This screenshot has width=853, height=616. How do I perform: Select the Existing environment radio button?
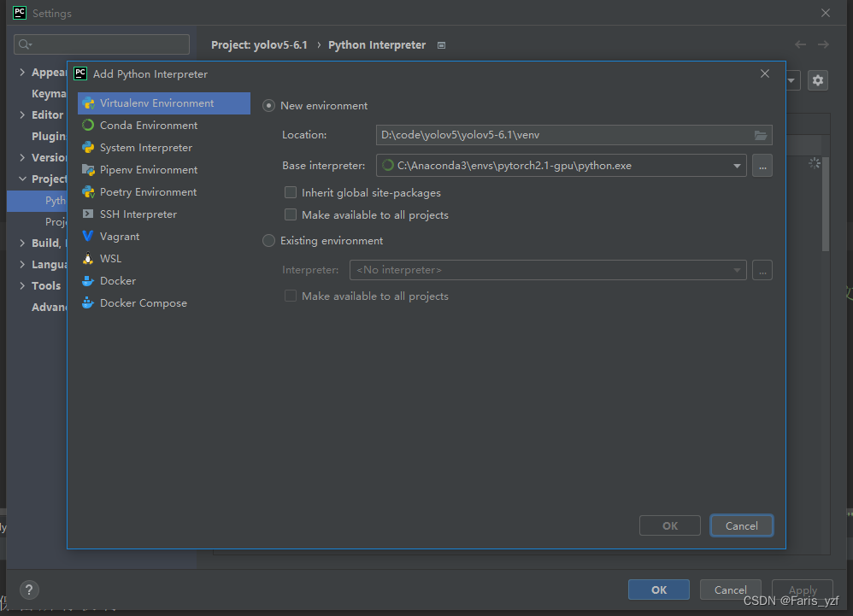268,240
